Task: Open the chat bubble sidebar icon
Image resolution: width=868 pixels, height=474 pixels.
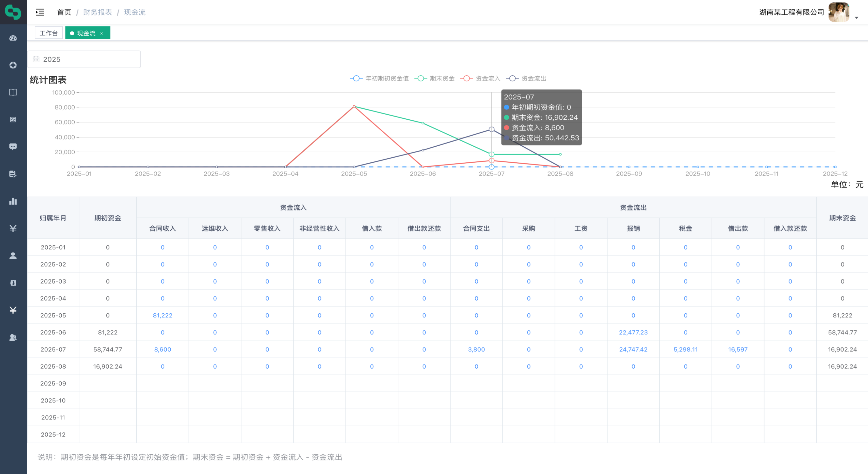Action: 13,147
